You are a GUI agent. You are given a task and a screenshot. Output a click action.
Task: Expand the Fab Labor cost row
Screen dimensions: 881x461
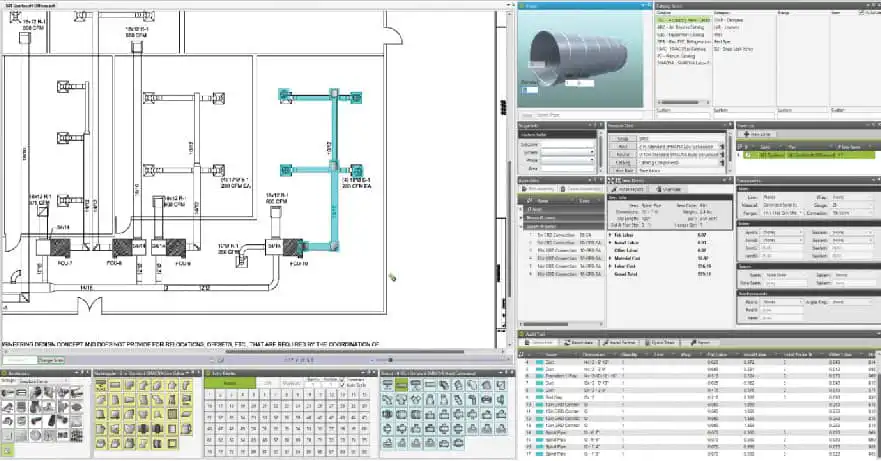611,235
